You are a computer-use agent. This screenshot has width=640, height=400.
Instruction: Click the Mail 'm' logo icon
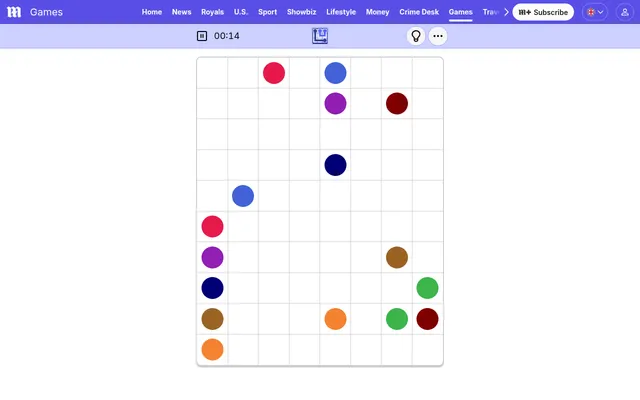[14, 12]
